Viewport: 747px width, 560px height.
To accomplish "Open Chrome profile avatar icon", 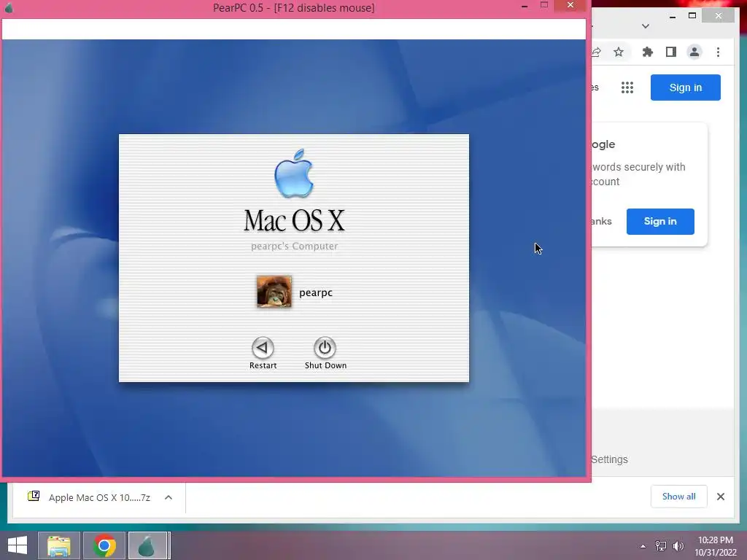I will coord(694,52).
